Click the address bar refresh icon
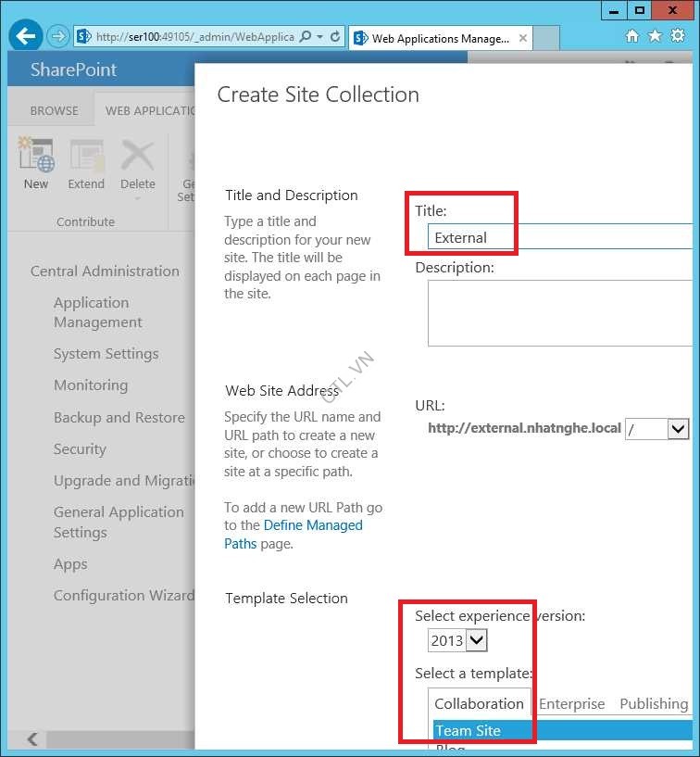700x757 pixels. tap(335, 38)
